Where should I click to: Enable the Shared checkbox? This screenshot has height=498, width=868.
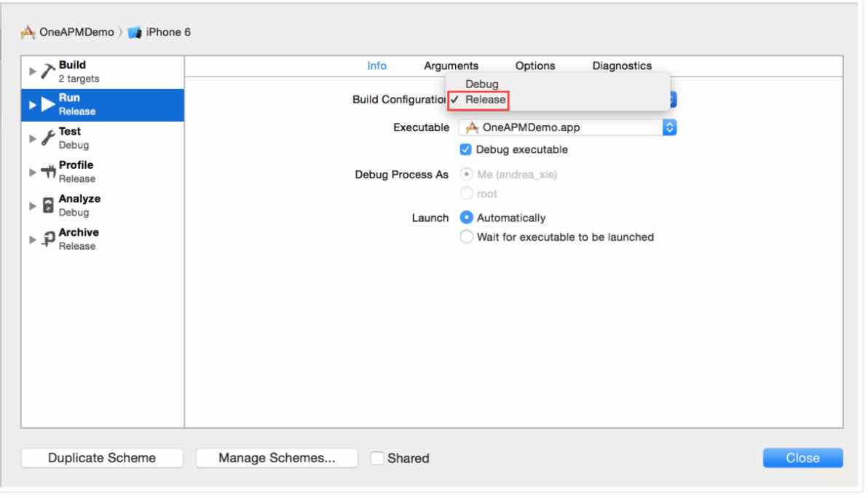coord(377,458)
